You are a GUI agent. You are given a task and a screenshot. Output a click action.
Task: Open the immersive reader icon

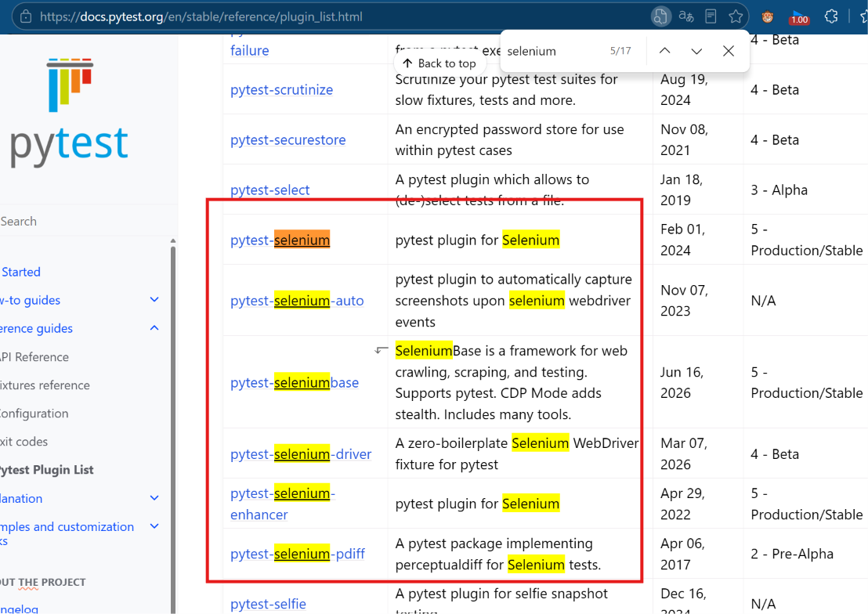coord(711,16)
